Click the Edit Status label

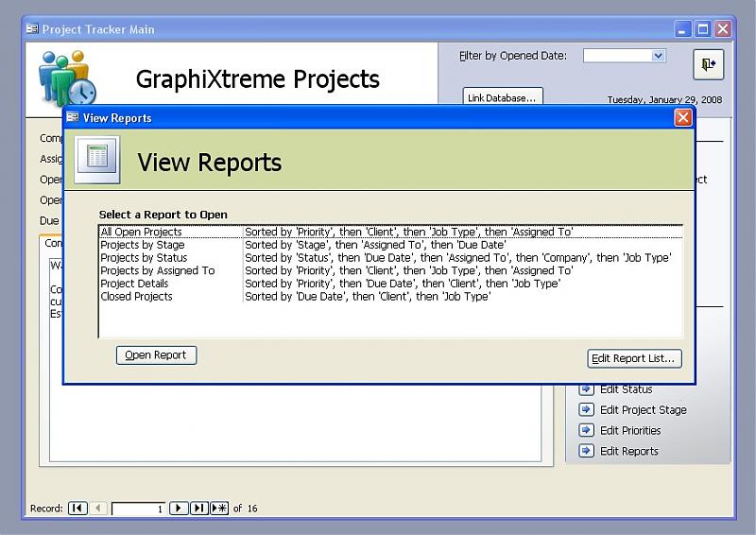tap(626, 389)
